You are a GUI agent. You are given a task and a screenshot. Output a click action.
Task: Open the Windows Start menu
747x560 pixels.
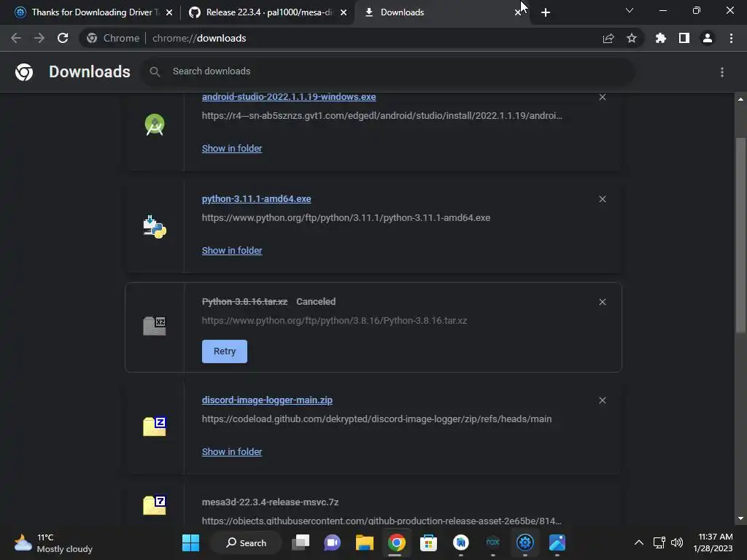(x=191, y=542)
